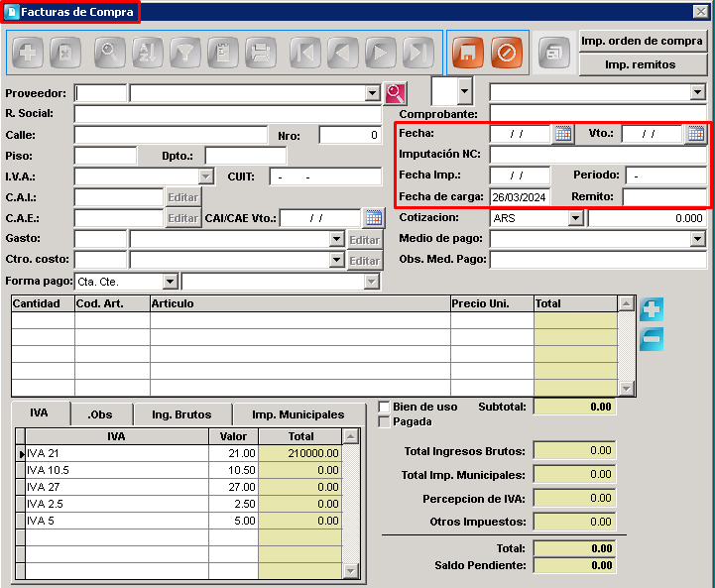The height and width of the screenshot is (588, 715).
Task: Toggle the Bien de uso checkbox
Action: click(385, 407)
